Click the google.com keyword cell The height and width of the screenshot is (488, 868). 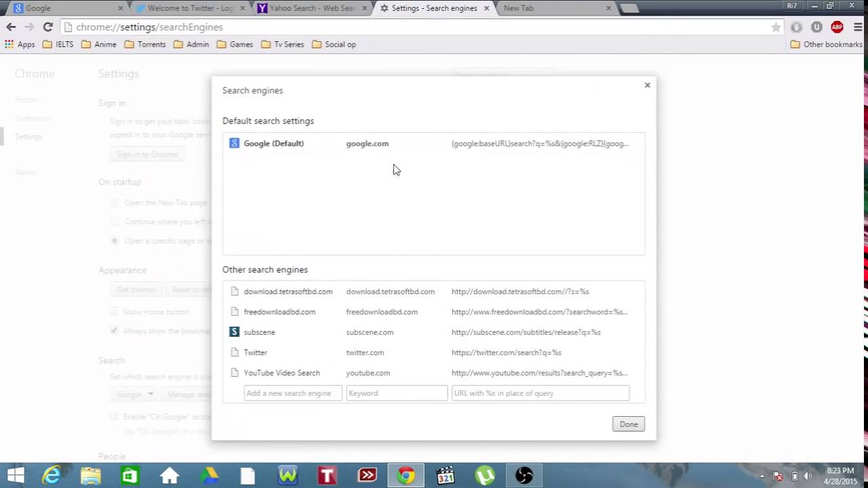pyautogui.click(x=368, y=144)
